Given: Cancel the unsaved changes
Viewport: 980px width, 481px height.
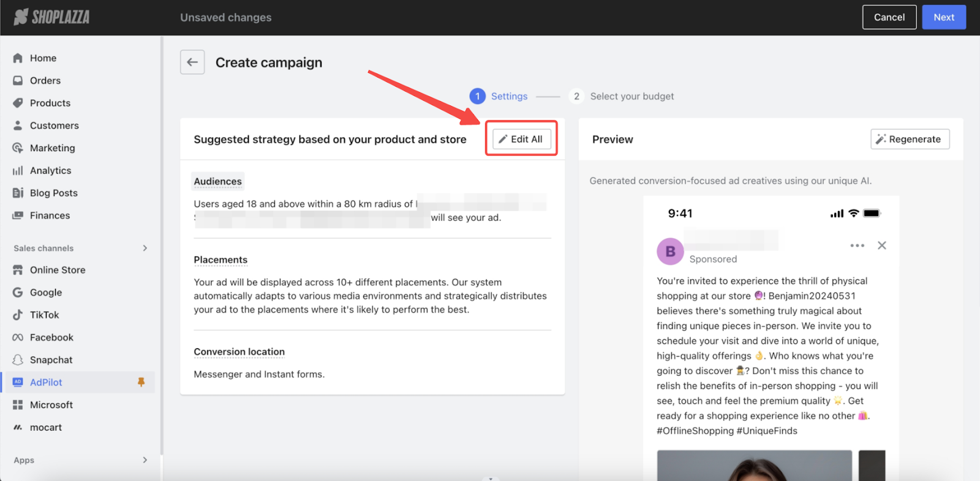Looking at the screenshot, I should (x=889, y=17).
